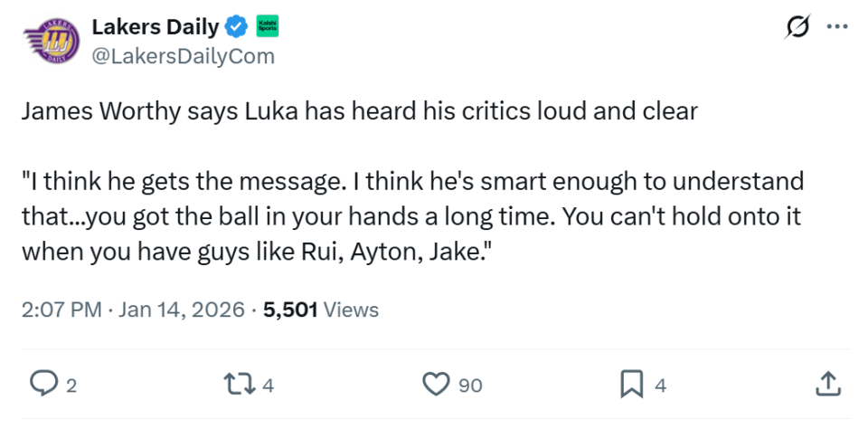Click the reply speech bubble icon
The width and height of the screenshot is (868, 429).
click(42, 385)
